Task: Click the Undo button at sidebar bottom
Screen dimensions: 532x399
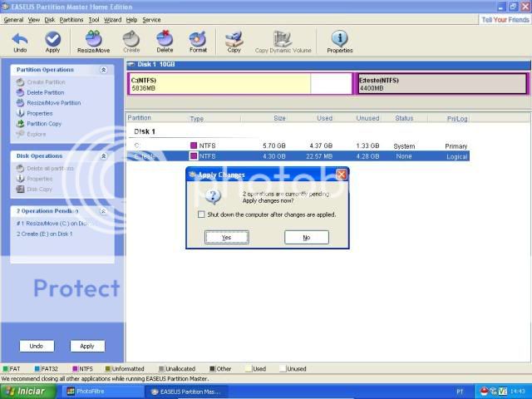Action: (37, 346)
